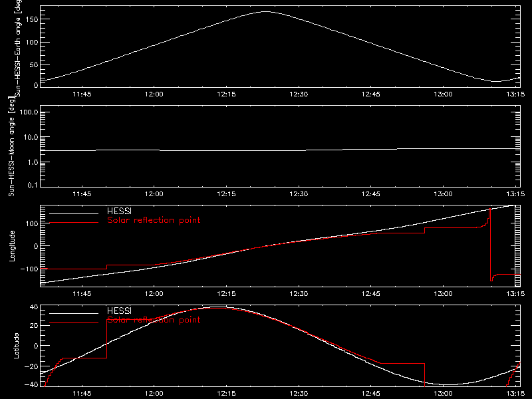Image resolution: width=532 pixels, height=399 pixels.
Task: Click 12:45 time label under Latitude plot
Action: coord(371,394)
